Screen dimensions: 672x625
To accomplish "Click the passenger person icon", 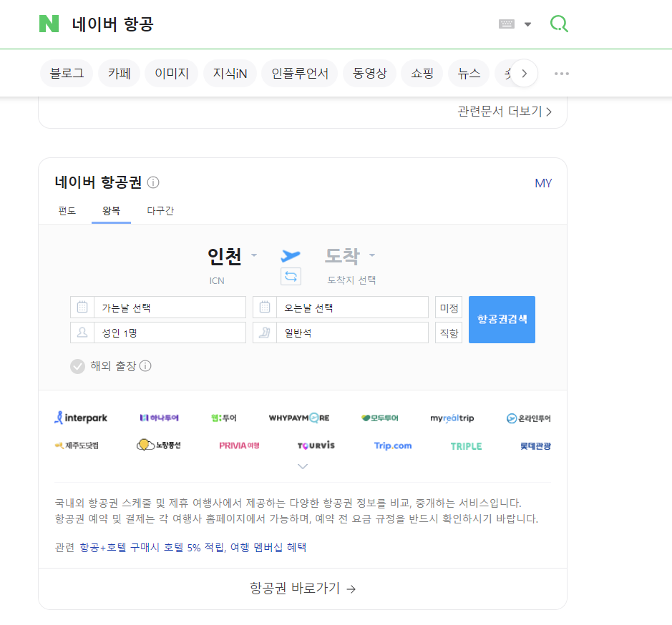I will 82,333.
